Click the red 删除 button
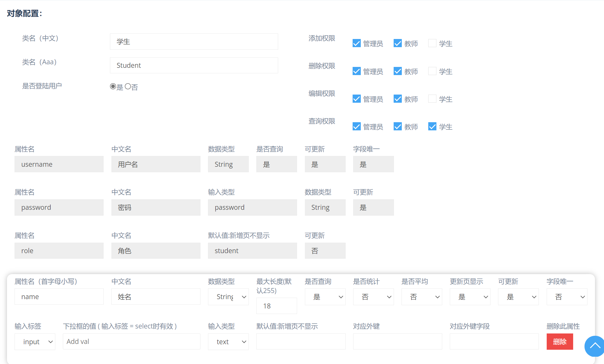The width and height of the screenshot is (604, 364). coord(559,342)
